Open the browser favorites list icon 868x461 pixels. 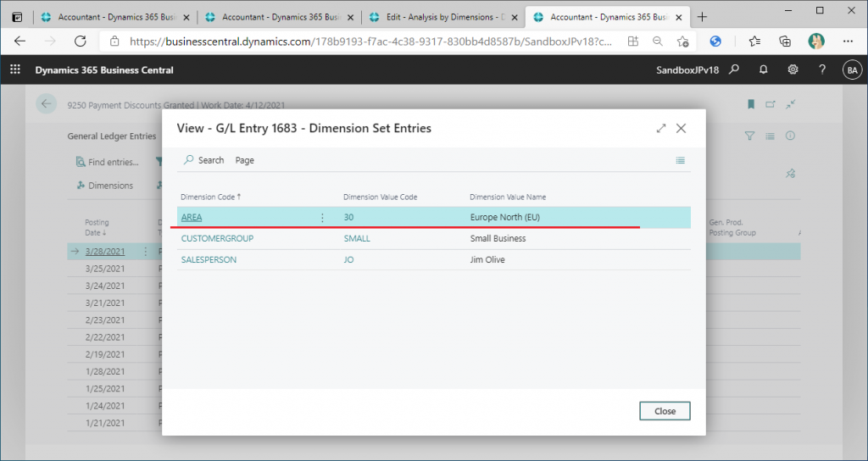pos(754,41)
